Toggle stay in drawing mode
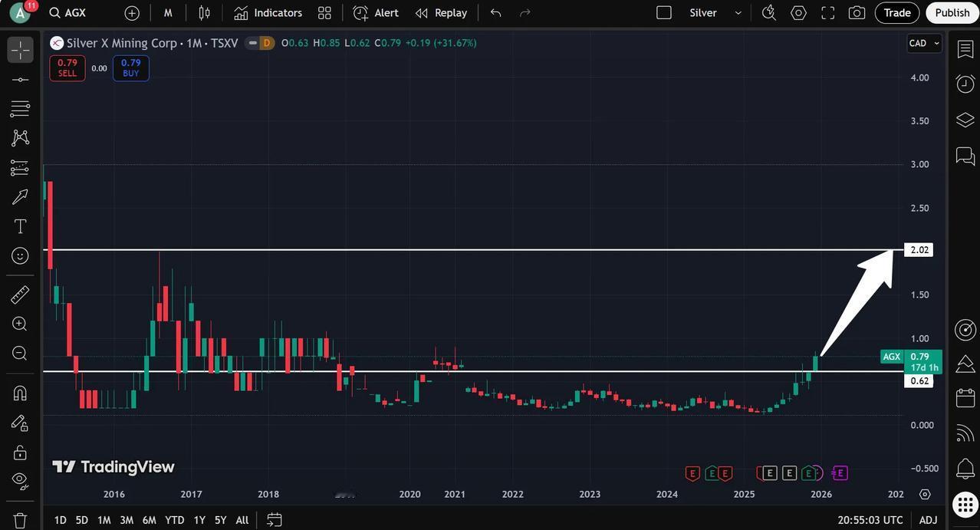980x530 pixels. click(x=20, y=423)
